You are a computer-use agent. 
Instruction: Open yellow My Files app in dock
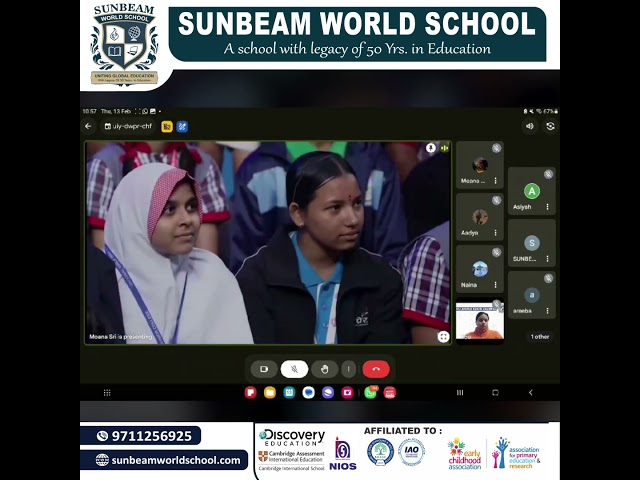270,393
